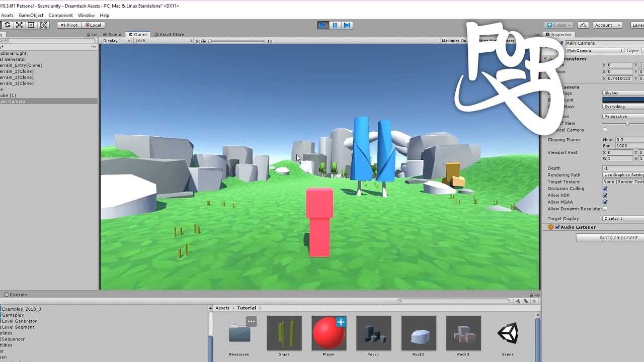The width and height of the screenshot is (644, 362).
Task: Select the Rotate tool in toolbar
Action: [x=7, y=25]
